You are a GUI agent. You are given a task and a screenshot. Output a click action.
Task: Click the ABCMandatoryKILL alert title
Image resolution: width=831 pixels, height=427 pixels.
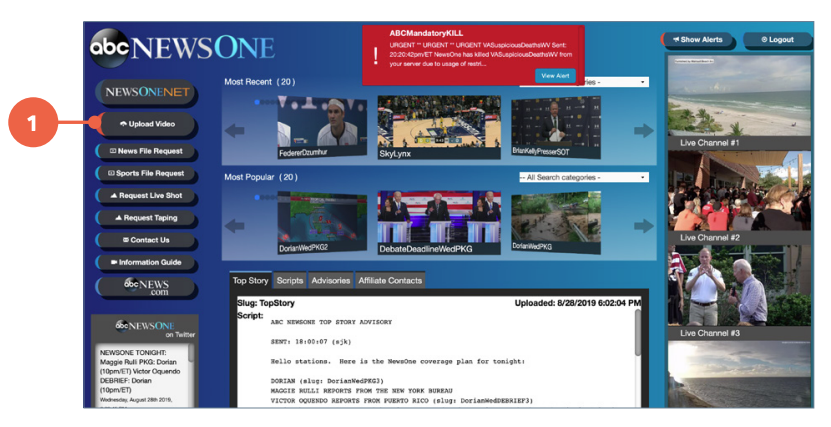pos(426,33)
